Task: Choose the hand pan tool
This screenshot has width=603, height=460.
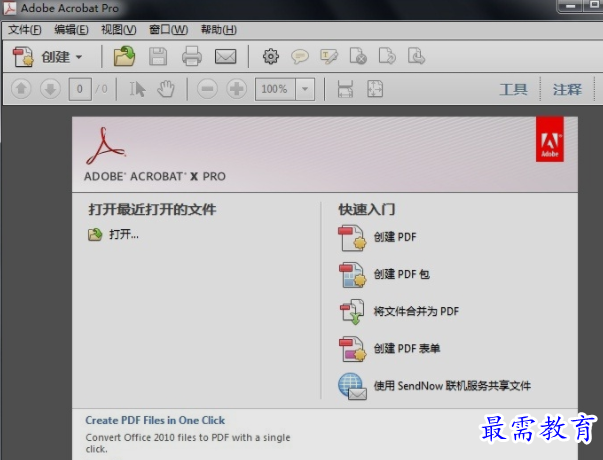Action: (x=166, y=89)
